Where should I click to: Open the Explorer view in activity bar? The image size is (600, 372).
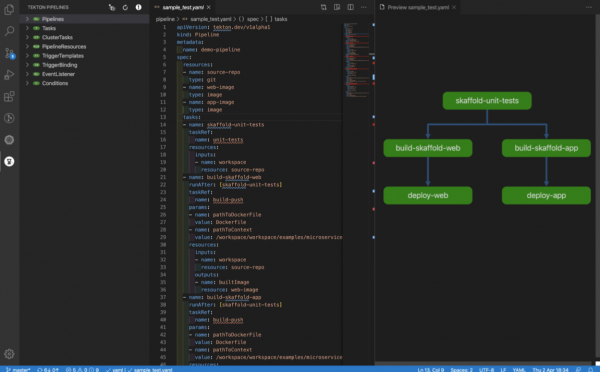9,9
